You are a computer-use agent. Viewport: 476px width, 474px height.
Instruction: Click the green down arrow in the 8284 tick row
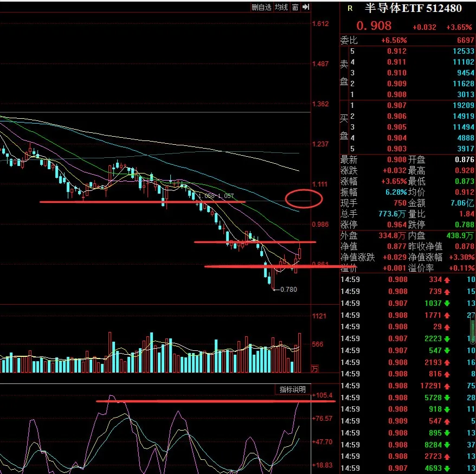tap(447, 445)
